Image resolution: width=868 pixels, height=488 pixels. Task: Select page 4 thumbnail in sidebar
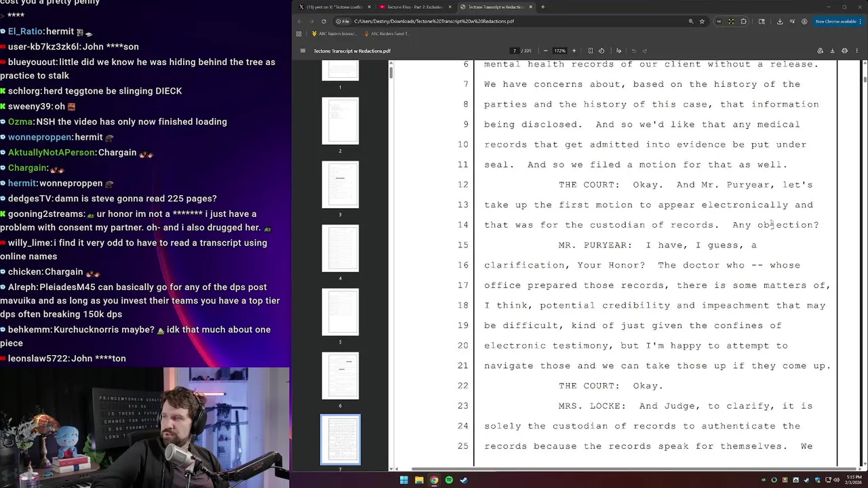point(340,248)
